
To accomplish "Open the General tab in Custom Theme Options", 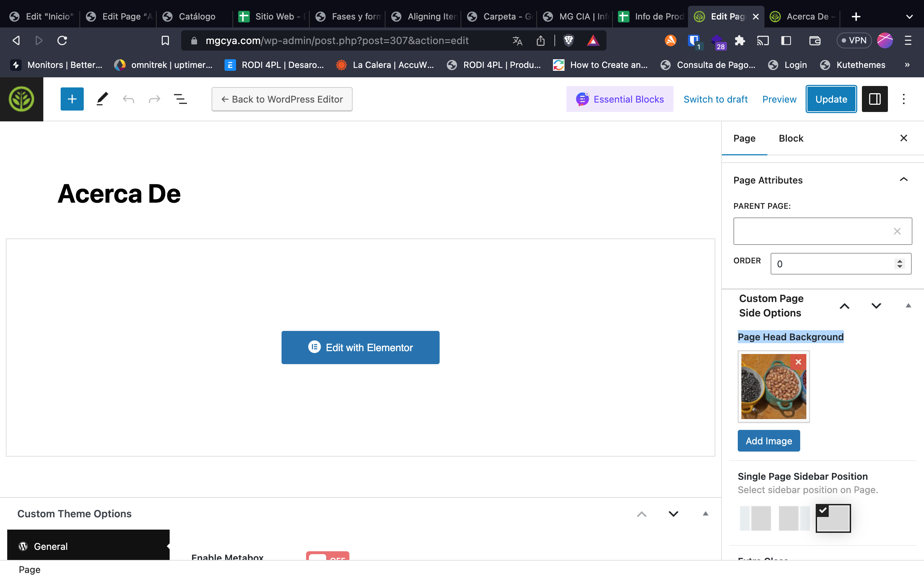I will click(88, 546).
